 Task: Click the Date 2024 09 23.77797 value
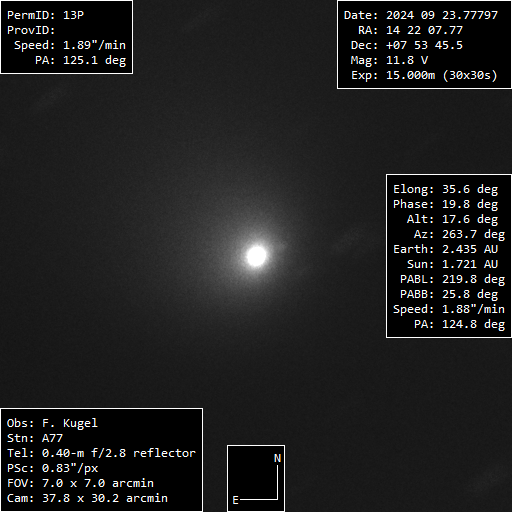coord(442,15)
